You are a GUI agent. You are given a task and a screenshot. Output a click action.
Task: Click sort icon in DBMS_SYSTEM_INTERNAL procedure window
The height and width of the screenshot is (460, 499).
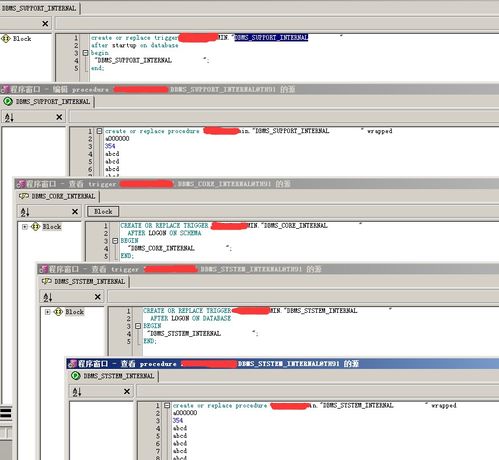[77, 392]
